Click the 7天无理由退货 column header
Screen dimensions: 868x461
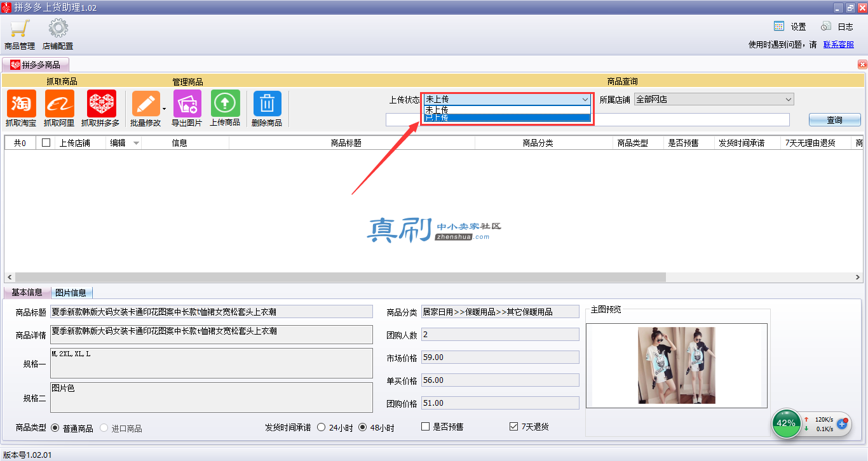tap(815, 143)
